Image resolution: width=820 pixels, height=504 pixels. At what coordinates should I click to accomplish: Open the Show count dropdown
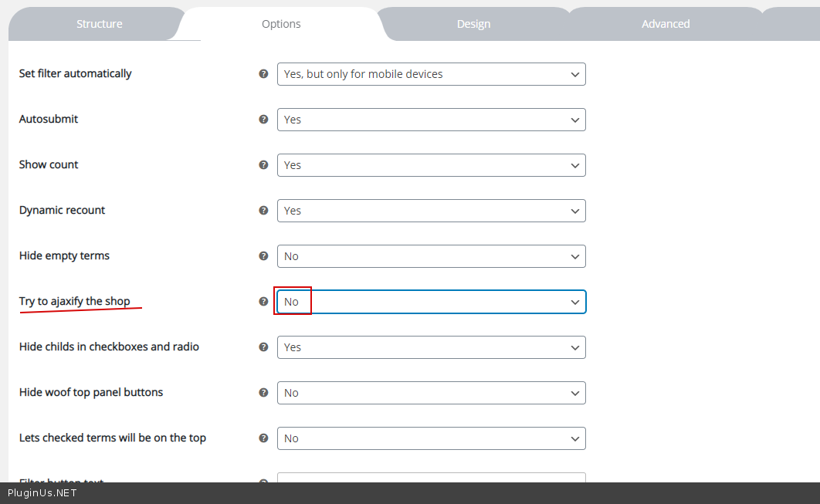tap(431, 165)
